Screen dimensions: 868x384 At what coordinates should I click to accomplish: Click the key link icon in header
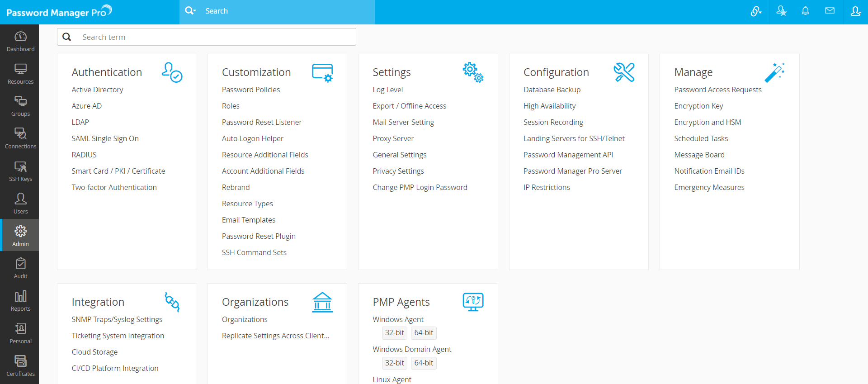pyautogui.click(x=756, y=11)
